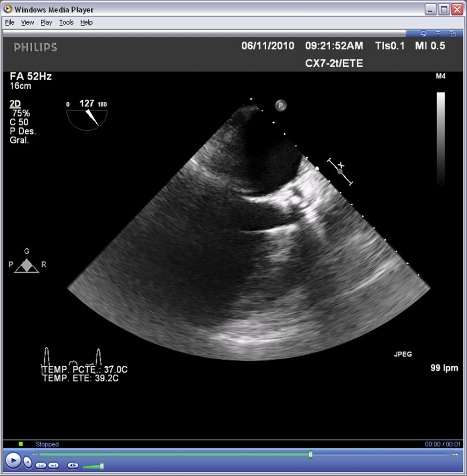
Task: Open the Help menu
Action: [86, 22]
